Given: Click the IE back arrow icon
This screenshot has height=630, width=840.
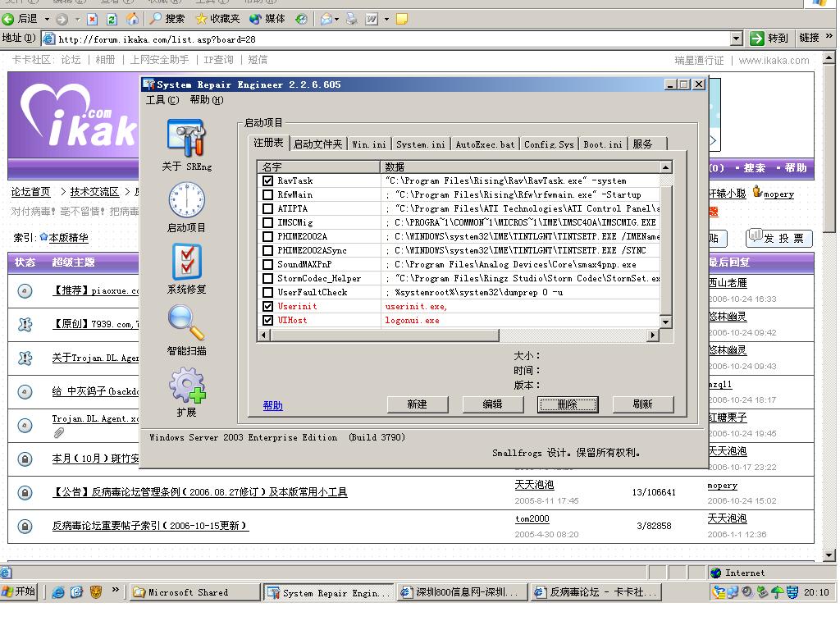Looking at the screenshot, I should [8, 20].
